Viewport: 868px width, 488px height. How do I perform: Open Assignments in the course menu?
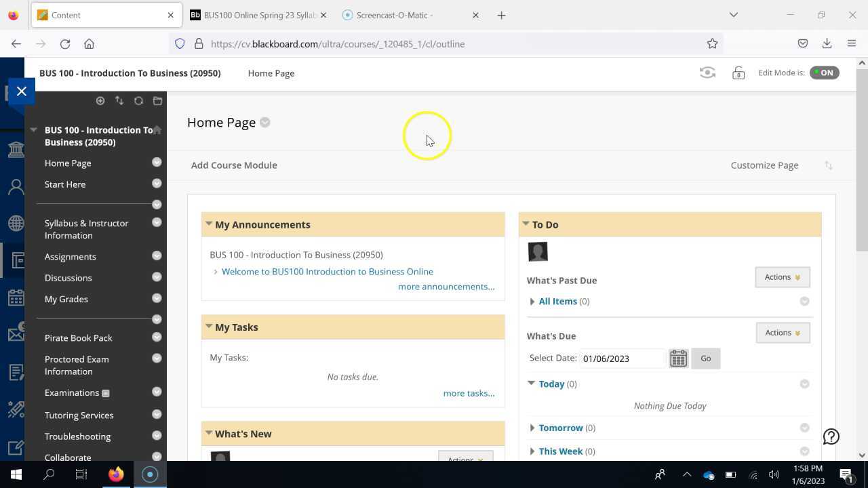71,257
